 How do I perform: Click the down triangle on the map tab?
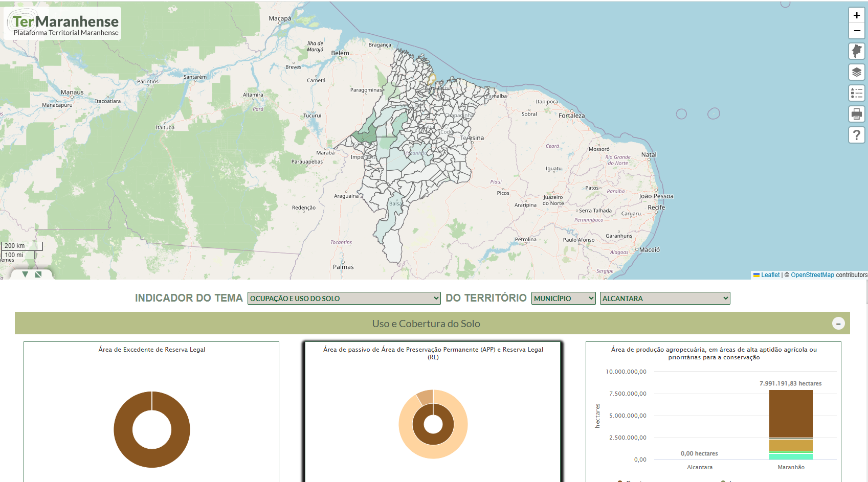(x=25, y=274)
